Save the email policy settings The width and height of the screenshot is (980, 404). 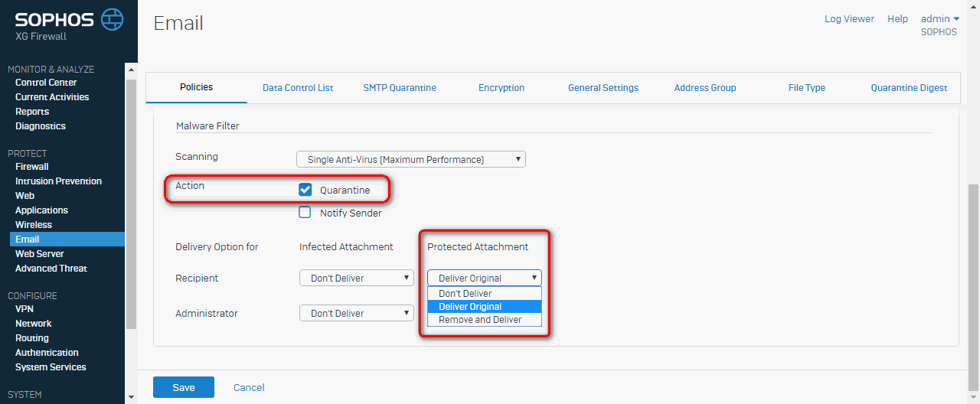coord(184,387)
